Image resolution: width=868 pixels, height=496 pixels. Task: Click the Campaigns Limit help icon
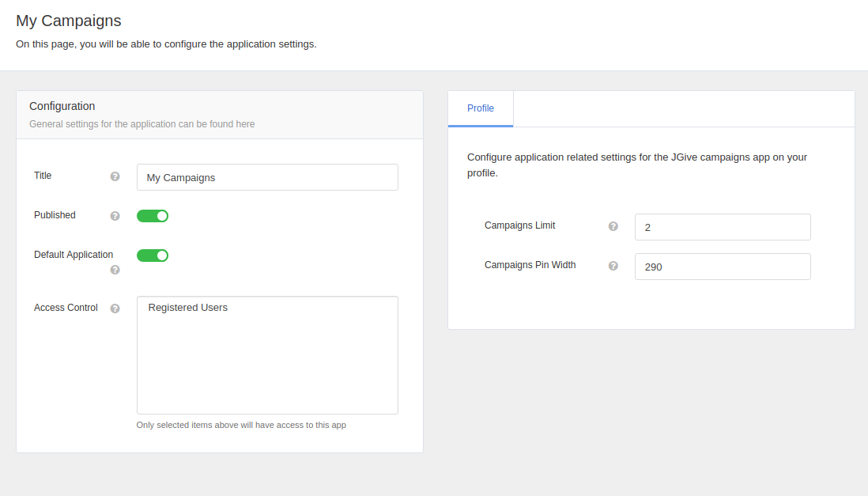[x=613, y=226]
